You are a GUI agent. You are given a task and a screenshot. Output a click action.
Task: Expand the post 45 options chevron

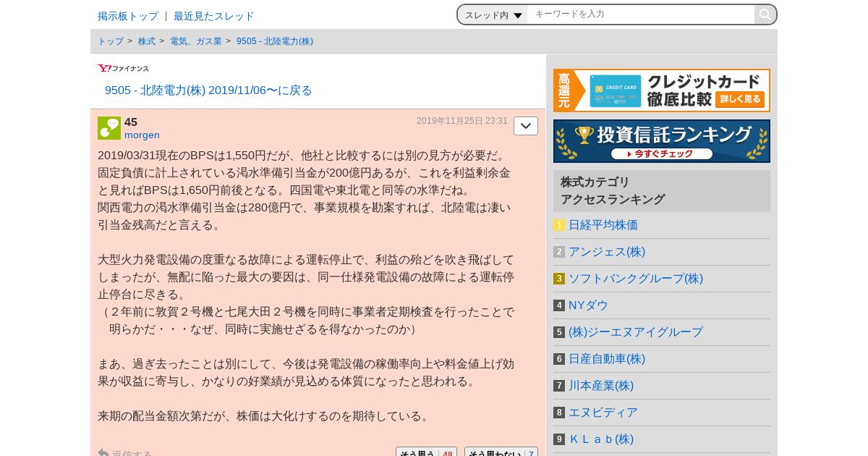point(526,126)
